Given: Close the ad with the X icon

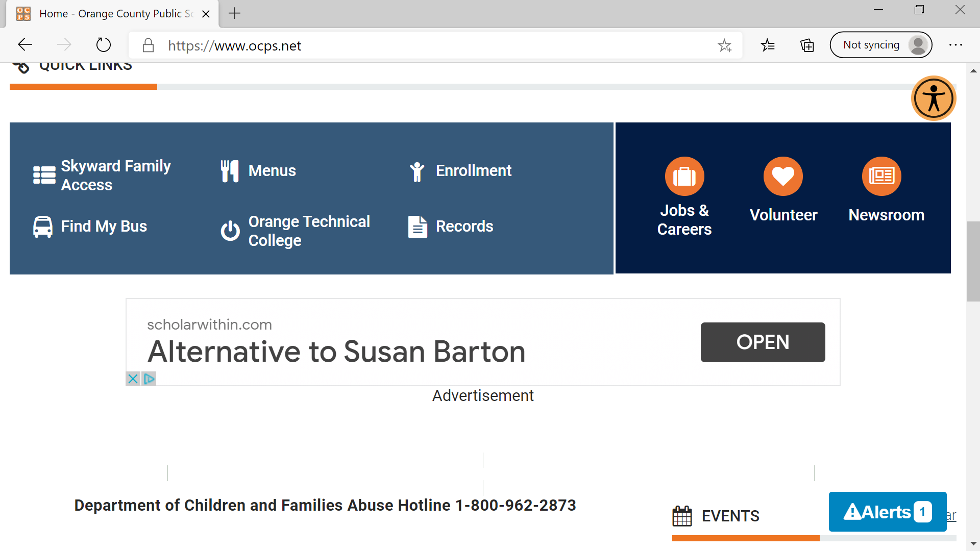Looking at the screenshot, I should pyautogui.click(x=133, y=379).
